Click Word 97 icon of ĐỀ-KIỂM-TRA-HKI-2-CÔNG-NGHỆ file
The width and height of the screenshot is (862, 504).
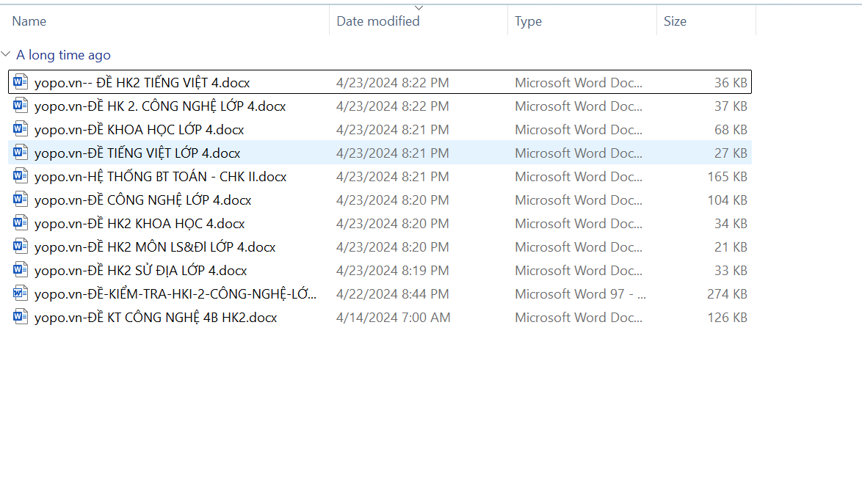click(21, 293)
